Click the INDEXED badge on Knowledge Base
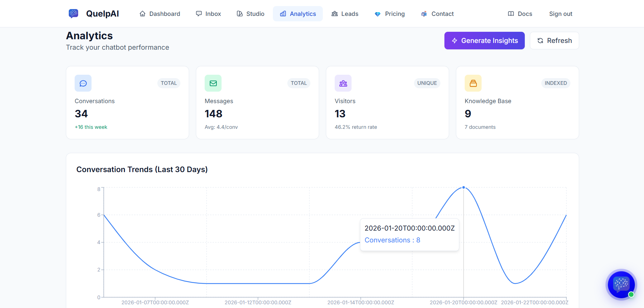This screenshot has width=644, height=308. tap(556, 83)
